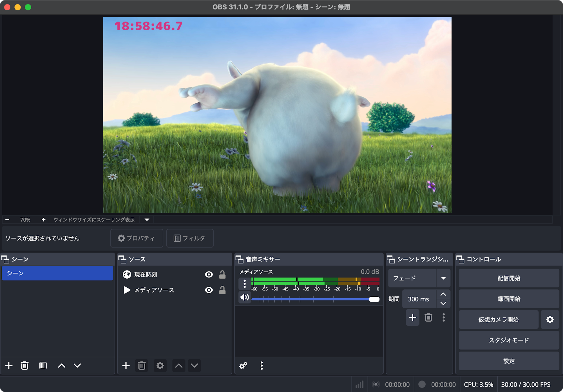Click the recording status circle icon
This screenshot has height=392, width=563.
pos(422,384)
